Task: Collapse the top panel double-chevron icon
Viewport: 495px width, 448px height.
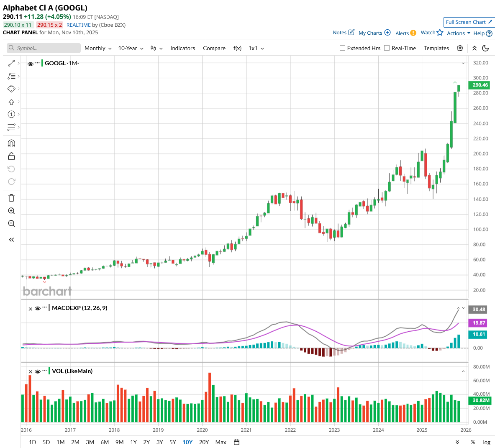Action: 474,48
